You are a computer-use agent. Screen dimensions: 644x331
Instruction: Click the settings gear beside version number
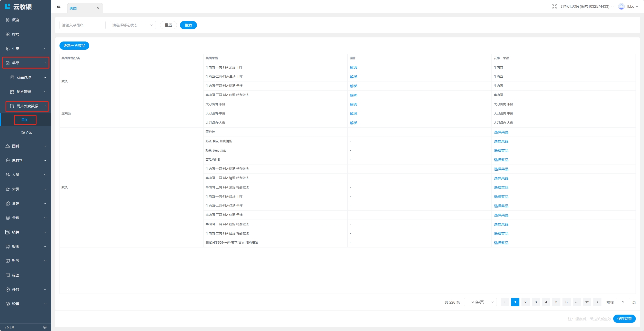coord(45,327)
